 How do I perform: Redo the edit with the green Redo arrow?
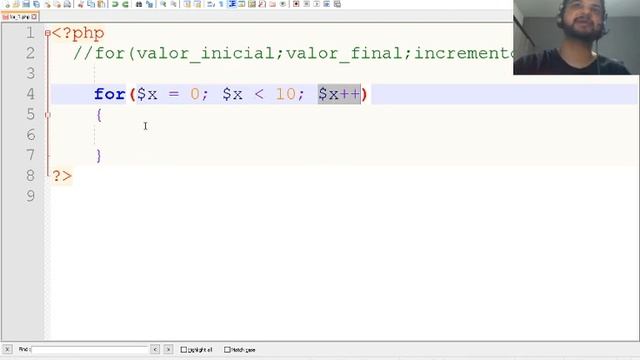pyautogui.click(x=126, y=4)
